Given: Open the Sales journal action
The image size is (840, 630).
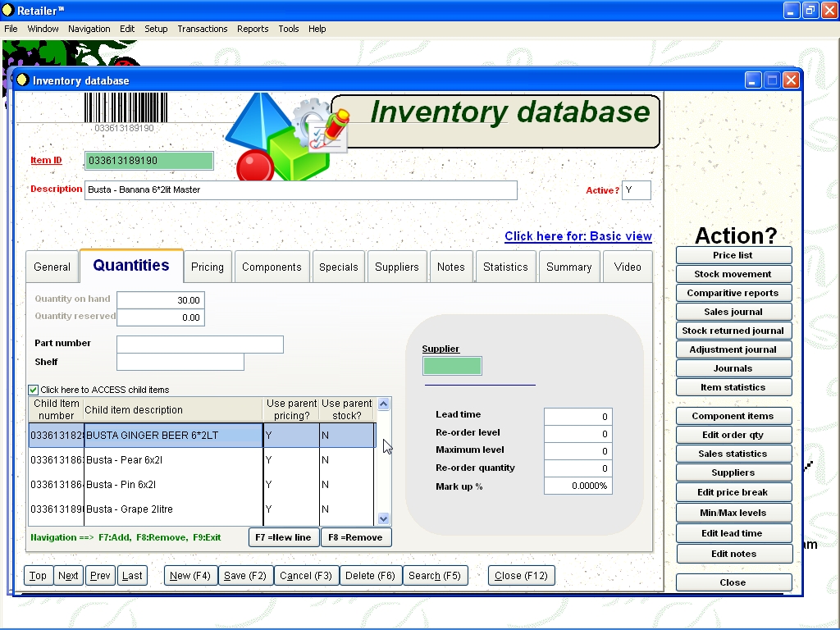Looking at the screenshot, I should pos(733,311).
